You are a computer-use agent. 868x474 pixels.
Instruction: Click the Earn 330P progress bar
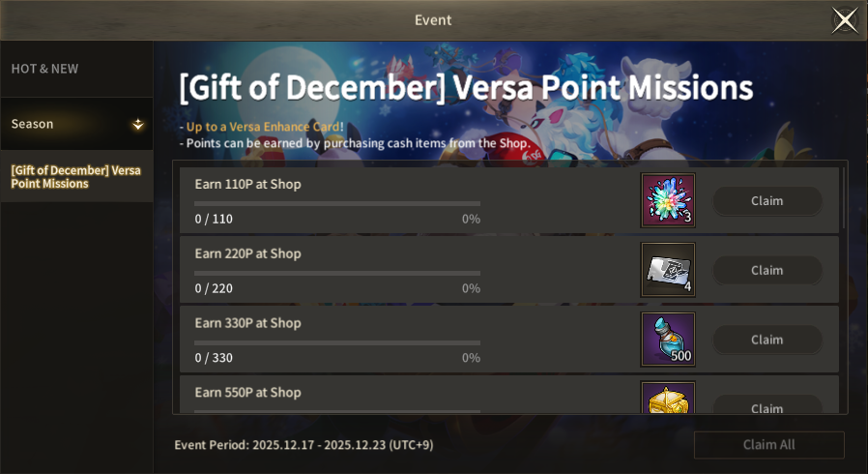click(x=336, y=342)
